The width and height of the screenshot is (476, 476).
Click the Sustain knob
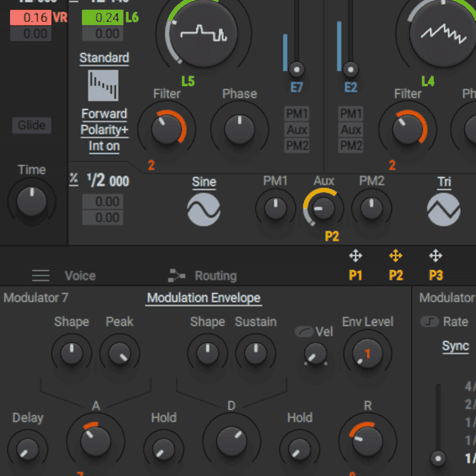pos(256,353)
